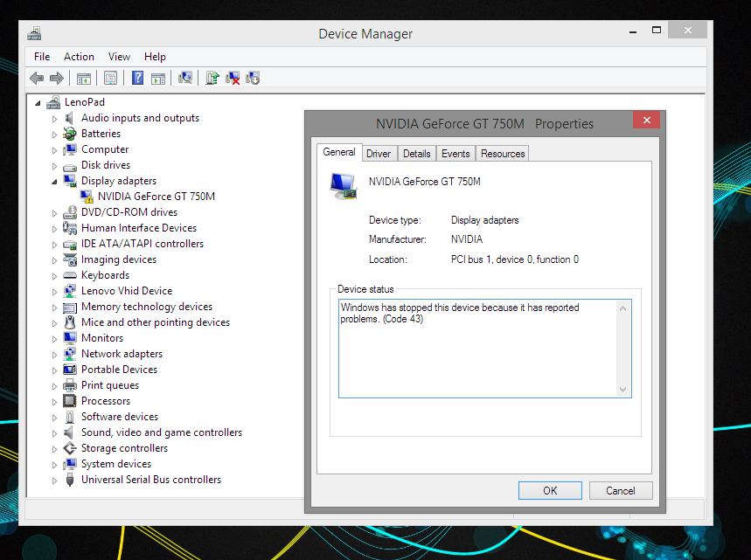Expand the System devices node

click(x=54, y=464)
